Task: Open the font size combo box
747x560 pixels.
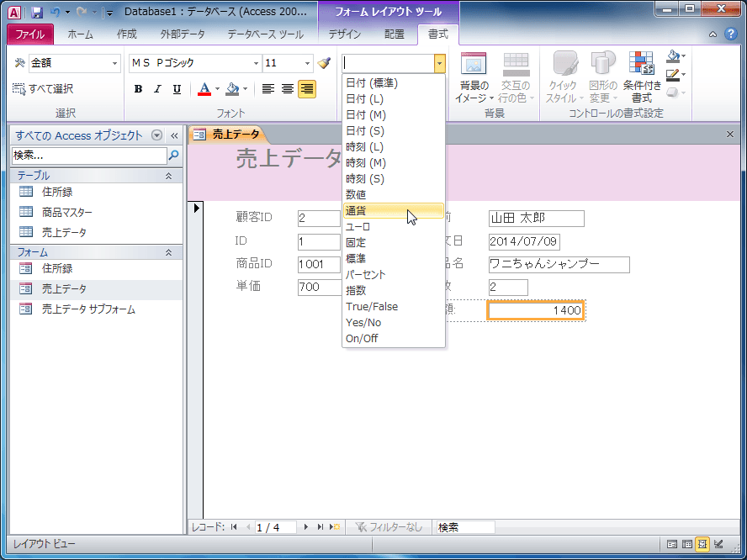Action: pyautogui.click(x=288, y=63)
